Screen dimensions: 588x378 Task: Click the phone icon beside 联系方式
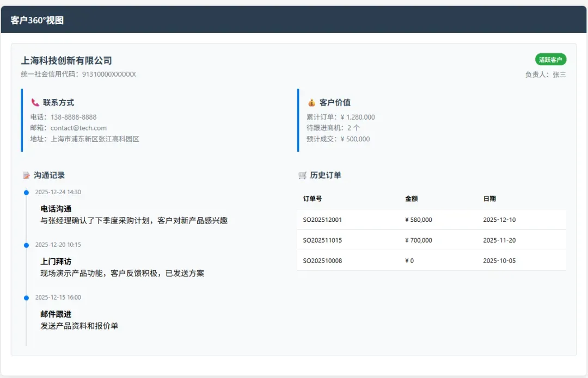click(35, 102)
